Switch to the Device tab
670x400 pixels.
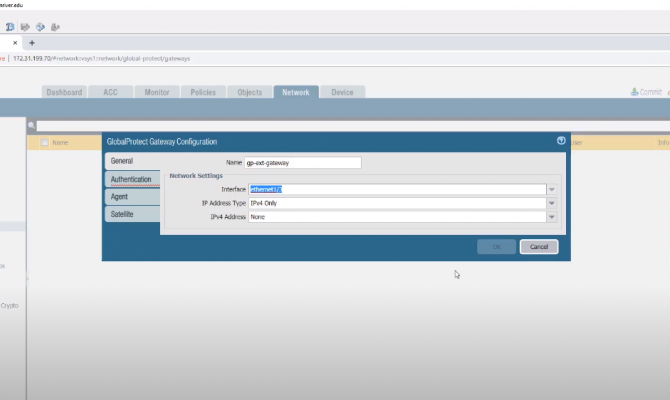coord(342,92)
